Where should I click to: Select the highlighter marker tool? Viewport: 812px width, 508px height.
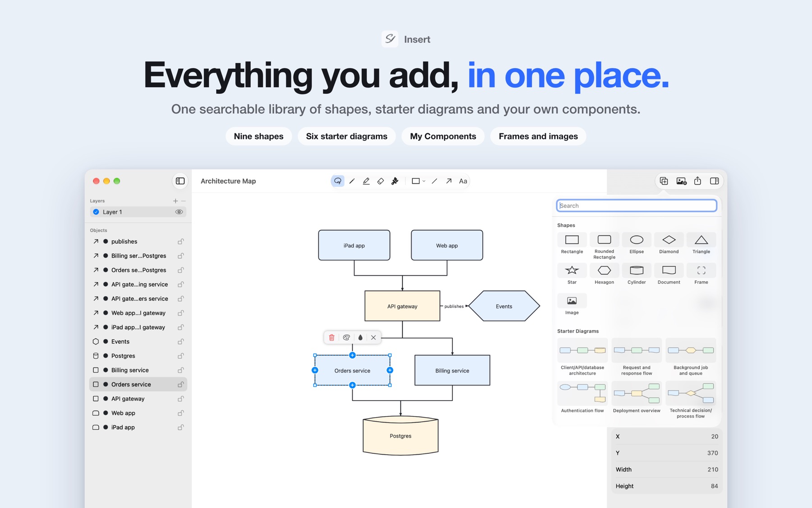[x=366, y=181]
